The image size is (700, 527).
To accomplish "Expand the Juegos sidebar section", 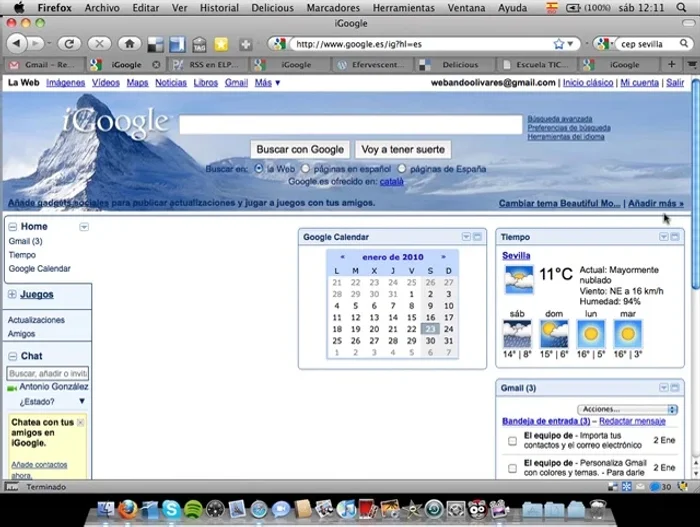I will coord(12,295).
